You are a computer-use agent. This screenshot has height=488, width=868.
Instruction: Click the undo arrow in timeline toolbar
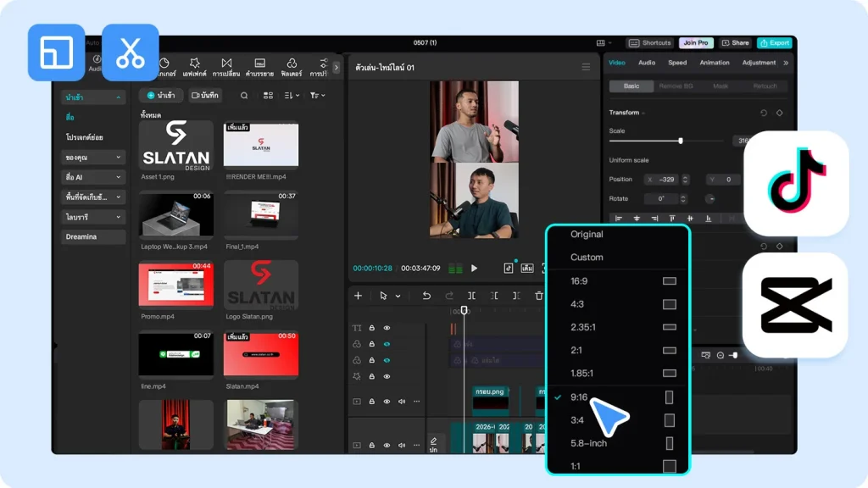point(426,296)
